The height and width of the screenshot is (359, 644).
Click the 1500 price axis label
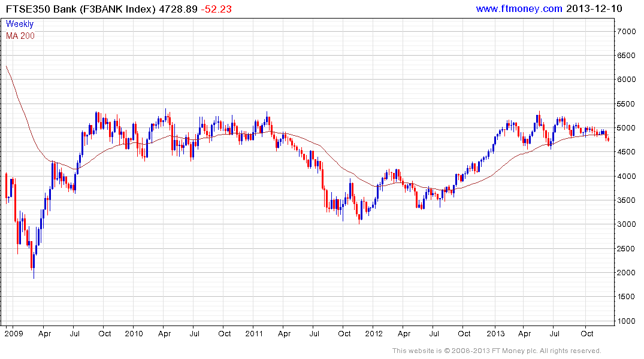point(627,297)
